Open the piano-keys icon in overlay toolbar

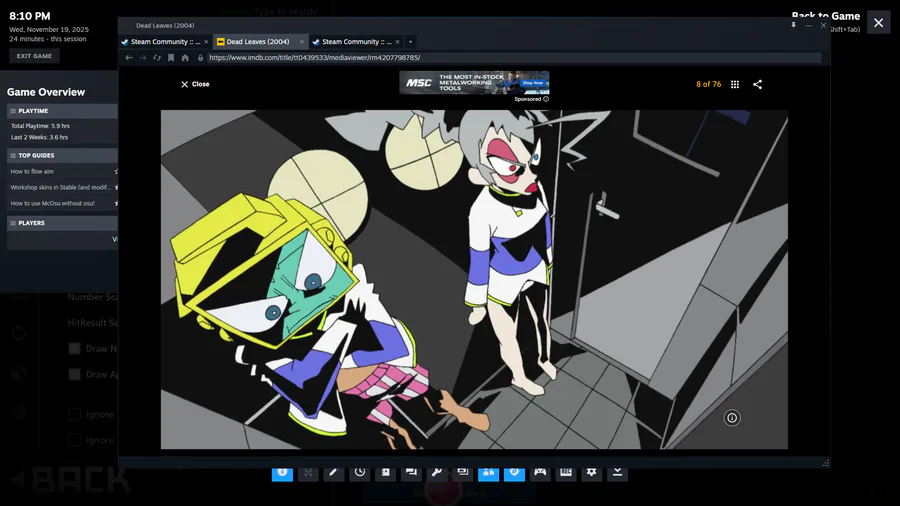click(x=566, y=472)
